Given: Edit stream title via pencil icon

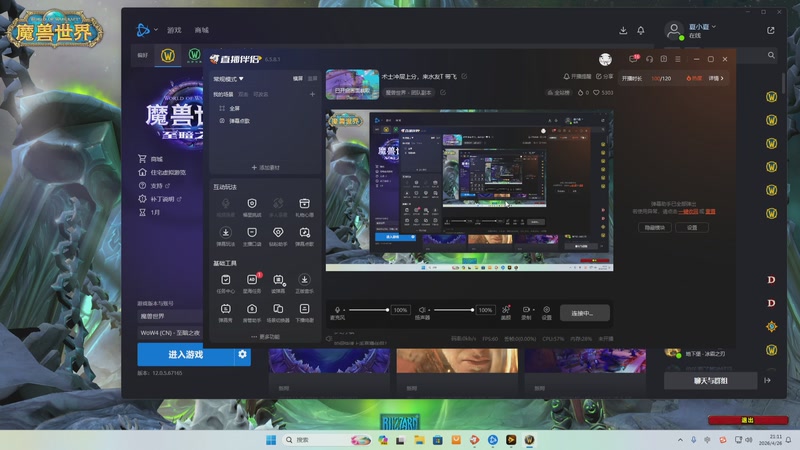Looking at the screenshot, I should [x=464, y=77].
